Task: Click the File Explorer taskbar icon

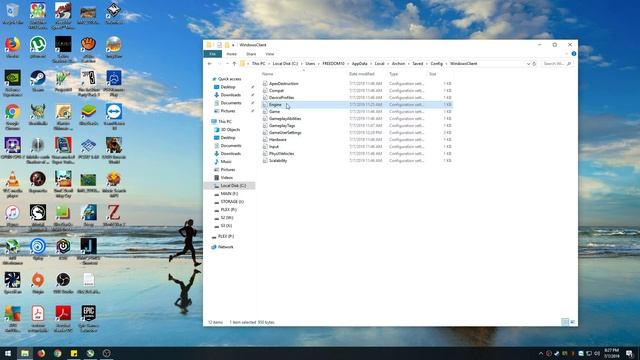Action: tap(25, 353)
